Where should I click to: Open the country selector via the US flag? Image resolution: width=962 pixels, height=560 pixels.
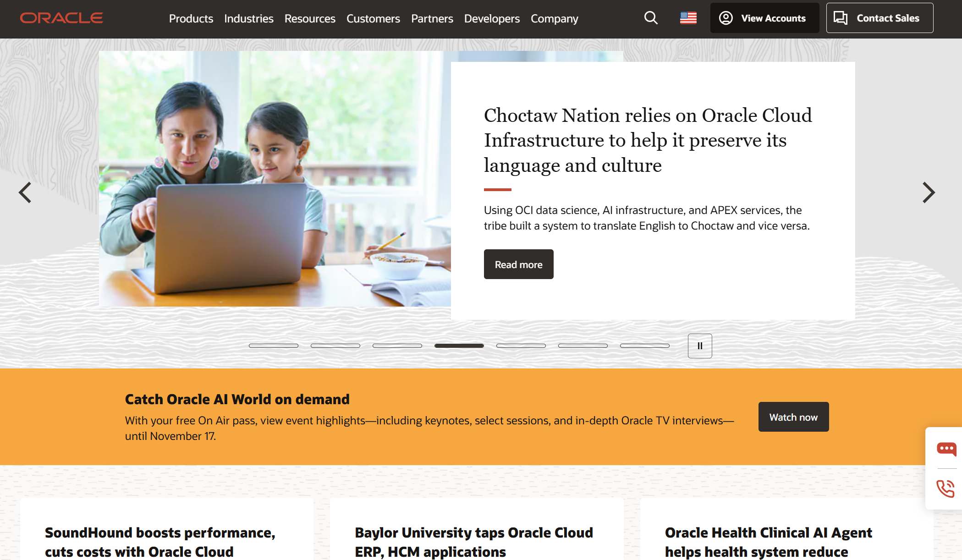click(x=689, y=18)
